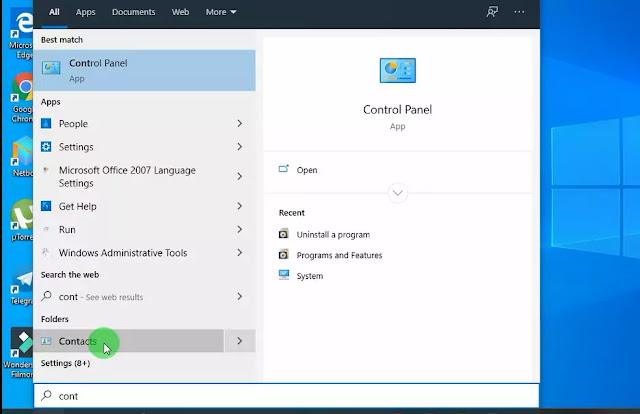The width and height of the screenshot is (640, 414).
Task: Switch to the Apps search tab
Action: click(x=85, y=12)
